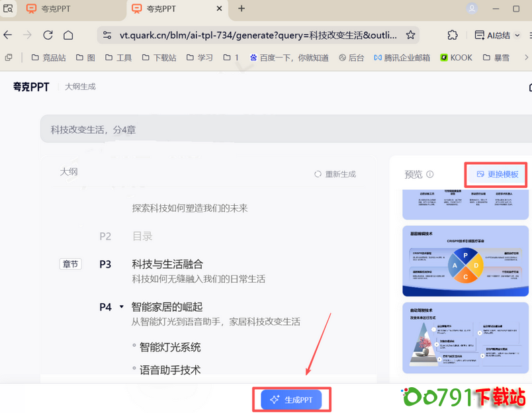Screen dimensions: 532x413
Task: Select outline title 智能家居的崛起
Action: (x=167, y=307)
